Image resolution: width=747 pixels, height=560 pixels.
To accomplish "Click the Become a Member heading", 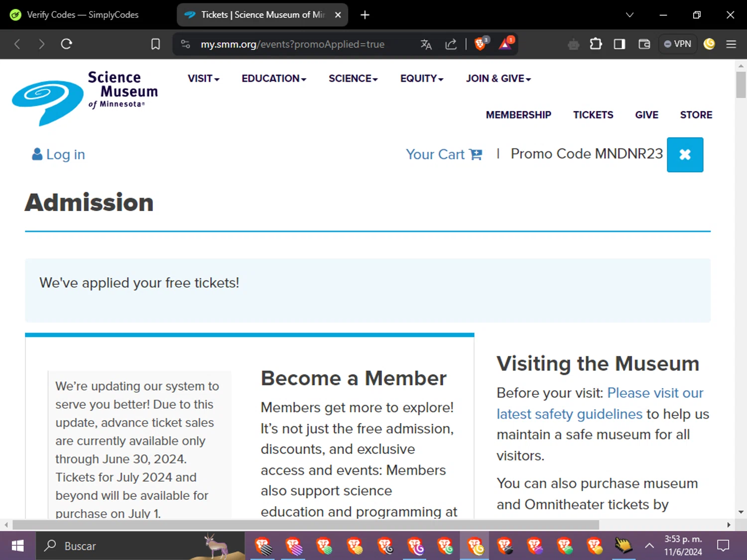I will [x=354, y=378].
